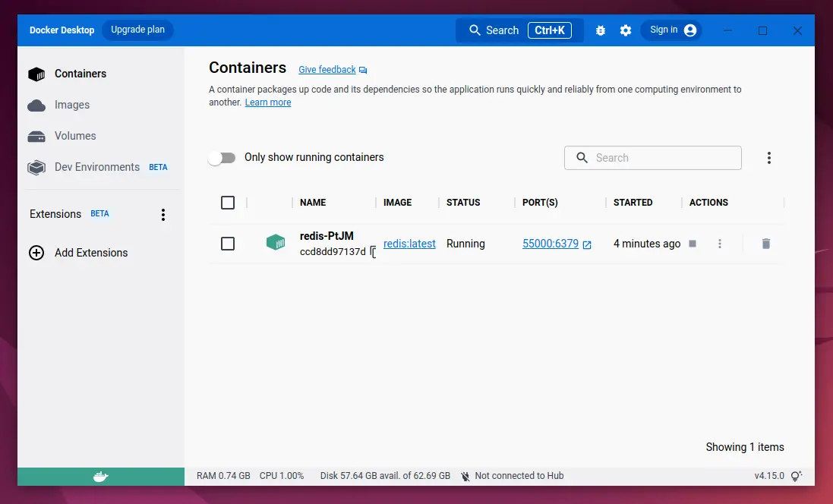Sort by PORT(S) column header
This screenshot has width=833, height=504.
point(540,203)
